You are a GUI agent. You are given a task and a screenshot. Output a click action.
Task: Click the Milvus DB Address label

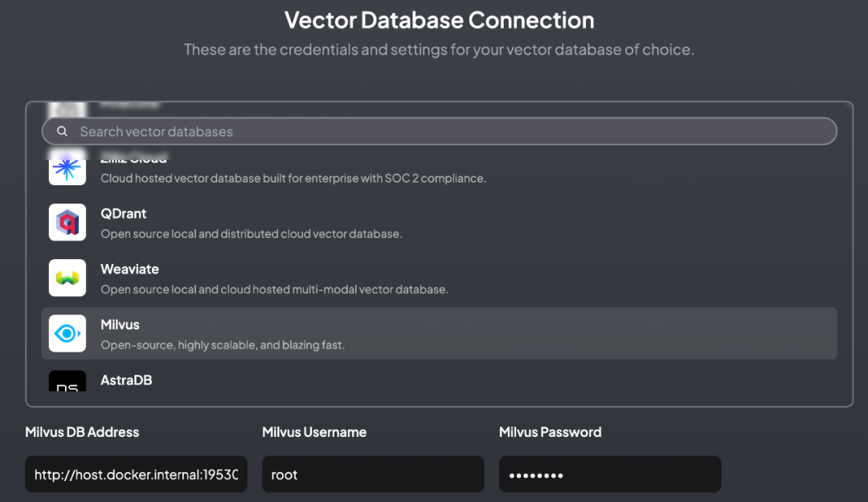click(x=82, y=432)
